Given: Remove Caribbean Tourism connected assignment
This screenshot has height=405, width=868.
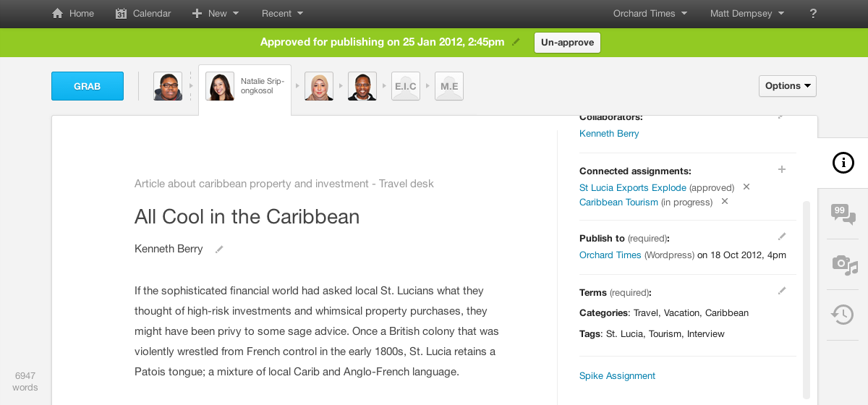Looking at the screenshot, I should pos(725,202).
